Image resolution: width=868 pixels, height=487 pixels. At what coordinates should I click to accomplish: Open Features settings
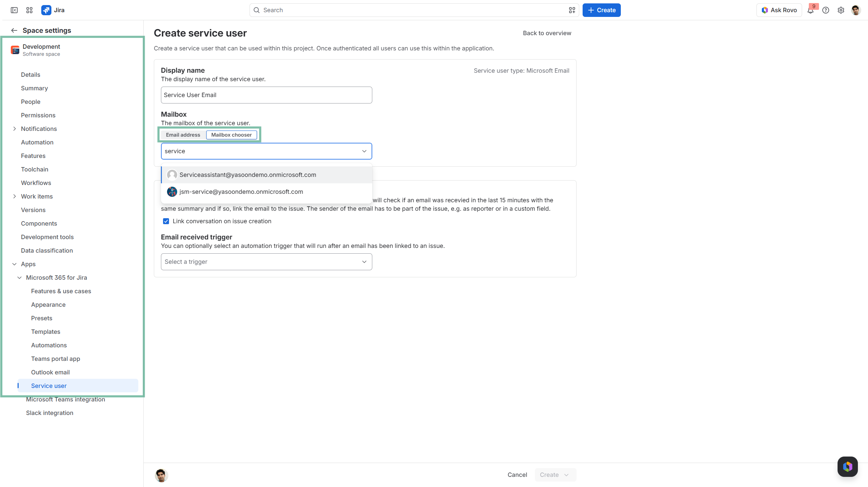coord(33,156)
